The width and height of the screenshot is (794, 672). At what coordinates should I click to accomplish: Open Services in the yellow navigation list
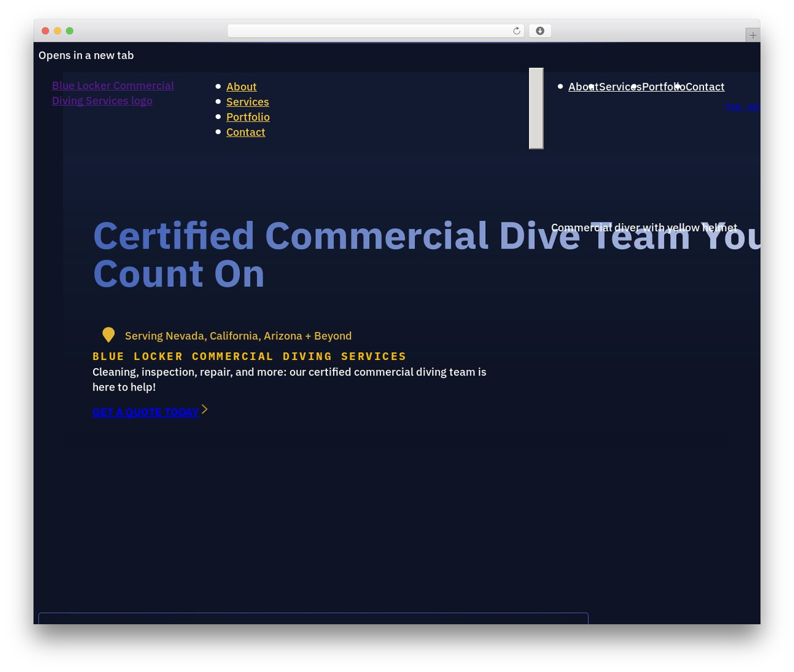pos(248,102)
